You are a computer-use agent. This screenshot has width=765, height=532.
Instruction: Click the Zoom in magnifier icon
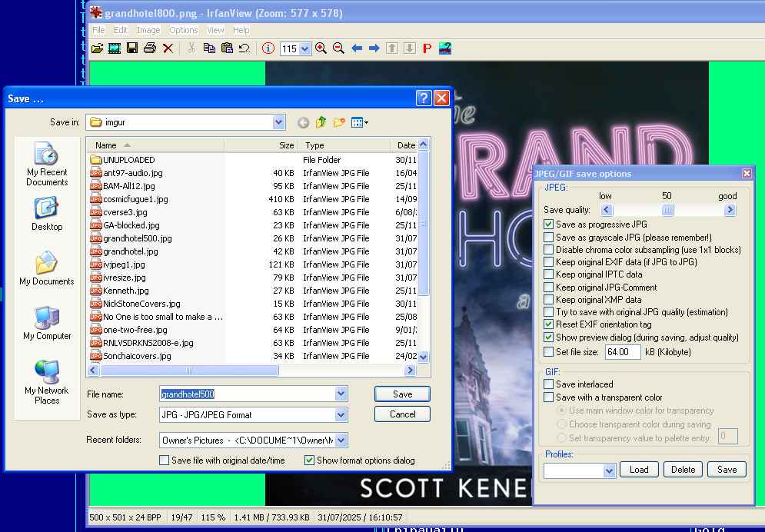321,48
